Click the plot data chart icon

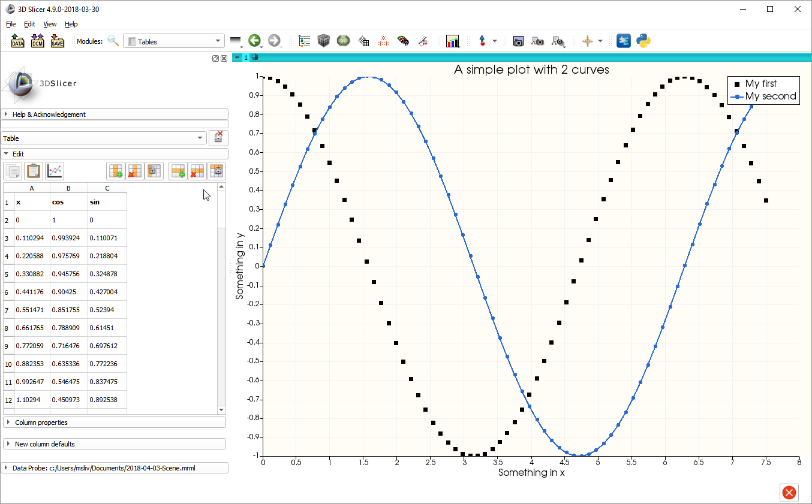coord(55,171)
